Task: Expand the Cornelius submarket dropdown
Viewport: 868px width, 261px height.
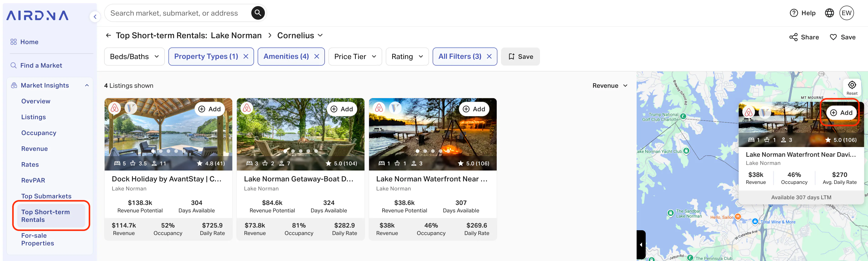Action: click(300, 35)
